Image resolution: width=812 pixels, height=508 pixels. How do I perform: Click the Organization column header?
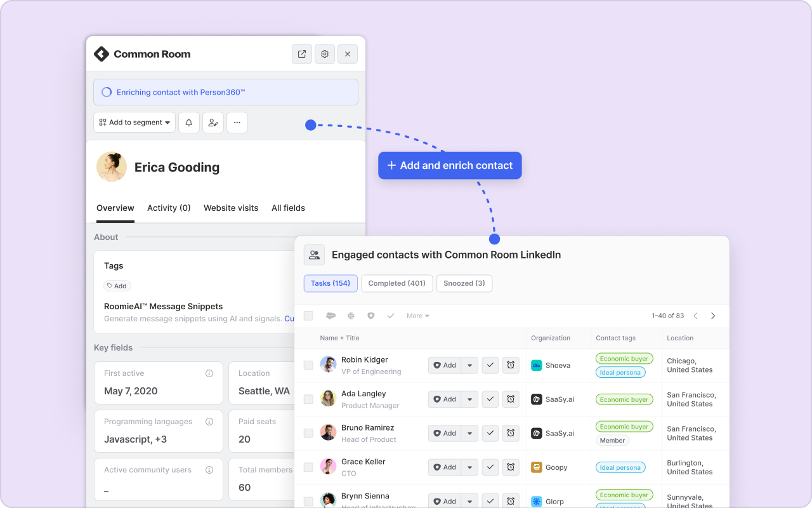coord(551,338)
